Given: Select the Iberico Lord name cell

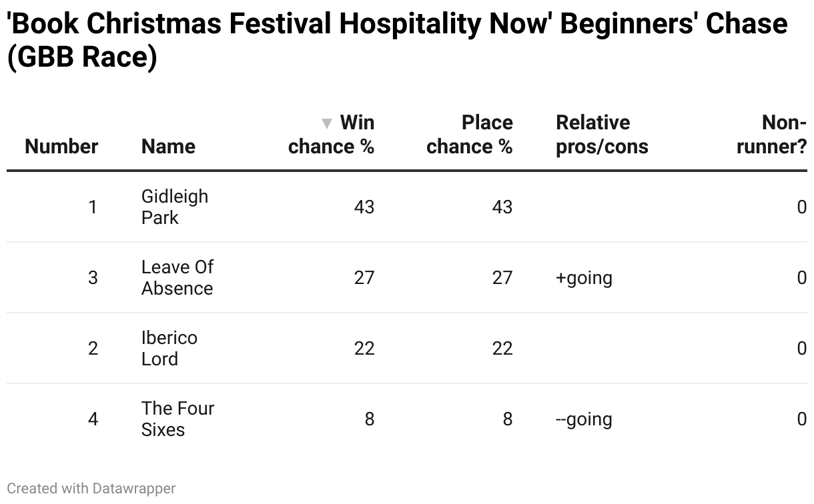Looking at the screenshot, I should click(169, 349).
